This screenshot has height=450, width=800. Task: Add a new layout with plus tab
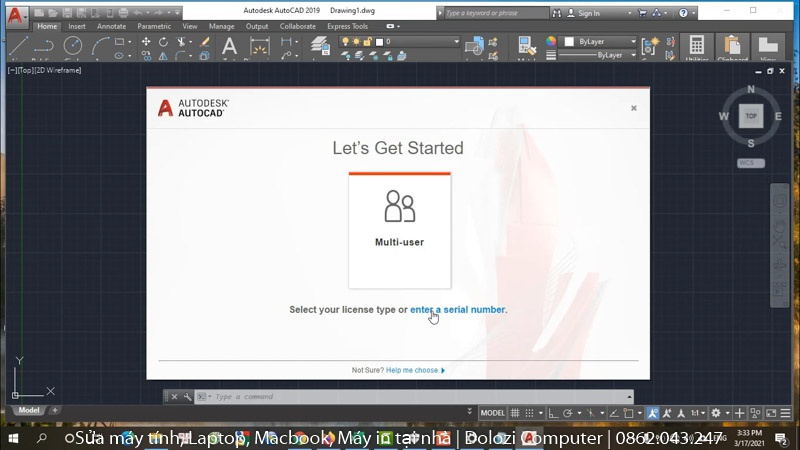click(x=55, y=410)
